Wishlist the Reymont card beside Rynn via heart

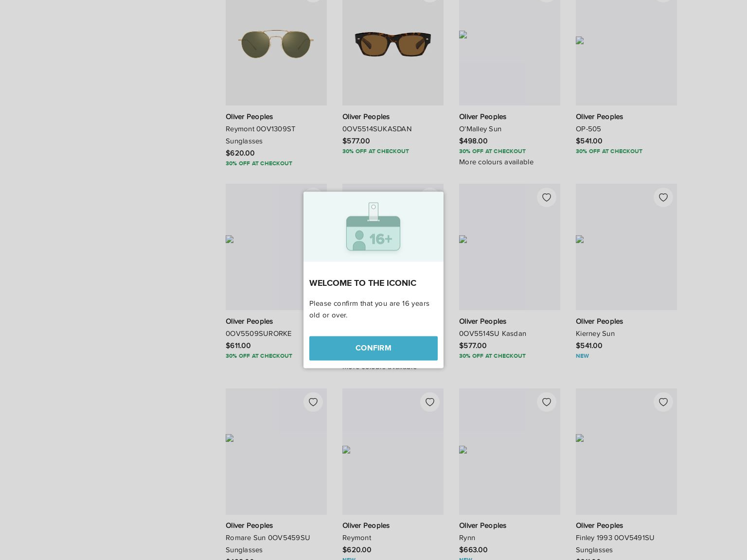tap(430, 402)
